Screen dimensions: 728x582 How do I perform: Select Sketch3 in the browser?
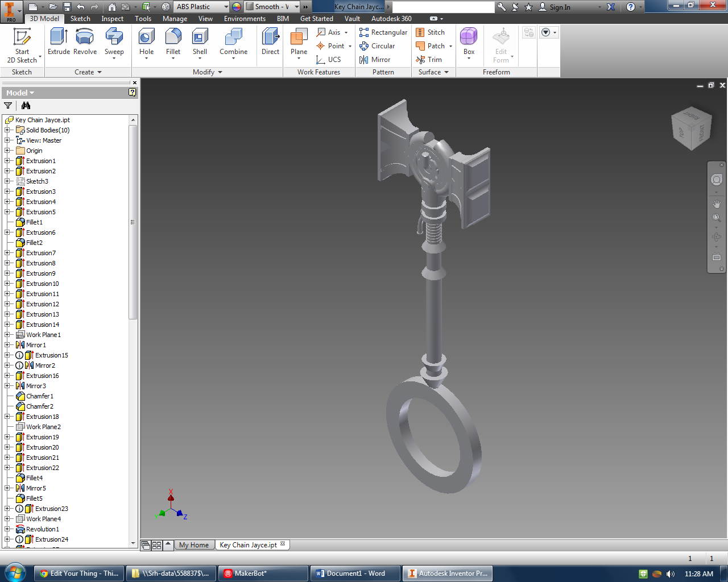point(37,181)
